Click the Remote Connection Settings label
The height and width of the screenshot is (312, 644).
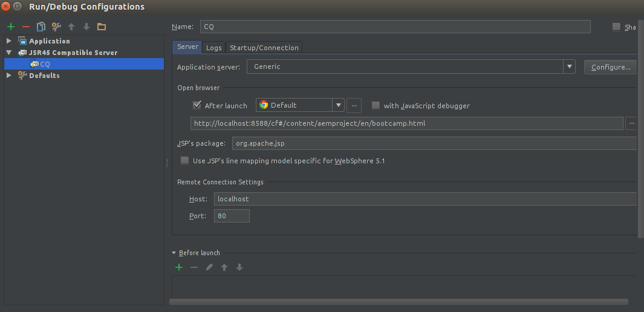click(x=220, y=182)
